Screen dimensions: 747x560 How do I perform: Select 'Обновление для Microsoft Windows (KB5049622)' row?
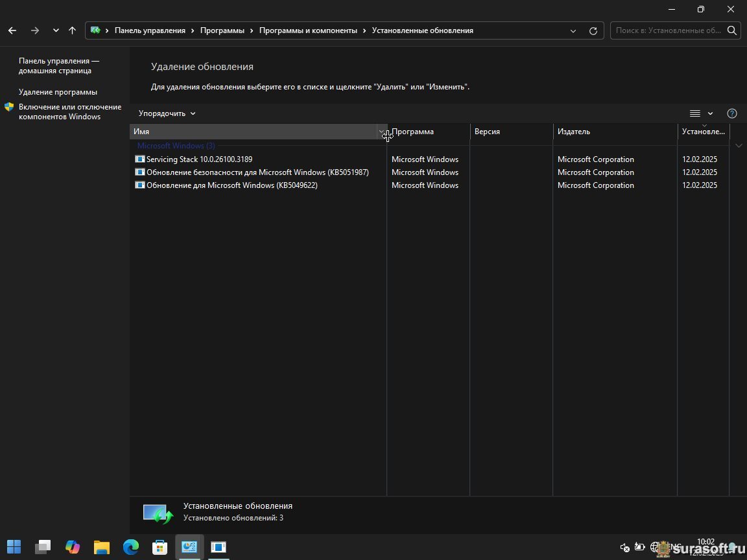point(429,185)
